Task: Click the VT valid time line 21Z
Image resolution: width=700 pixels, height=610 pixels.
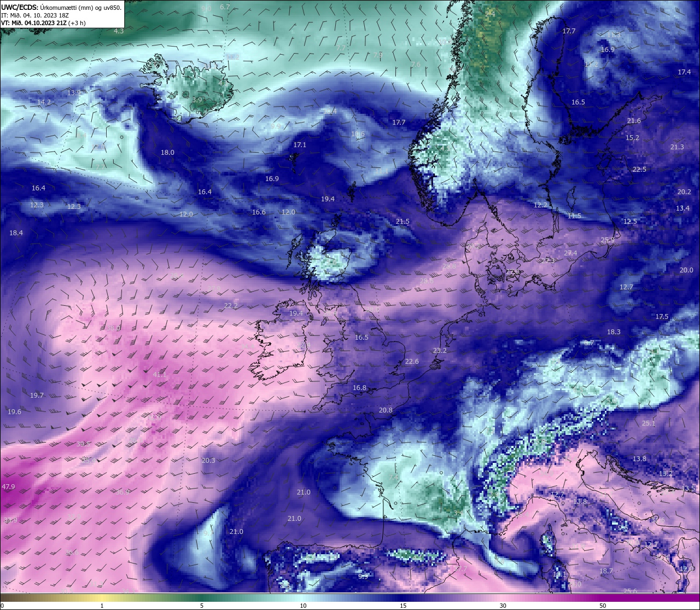Action: [44, 23]
